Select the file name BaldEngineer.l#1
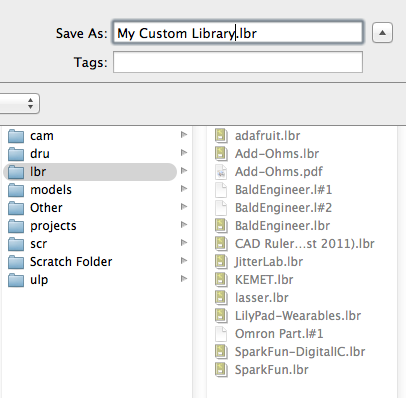This screenshot has height=398, width=406. (283, 190)
